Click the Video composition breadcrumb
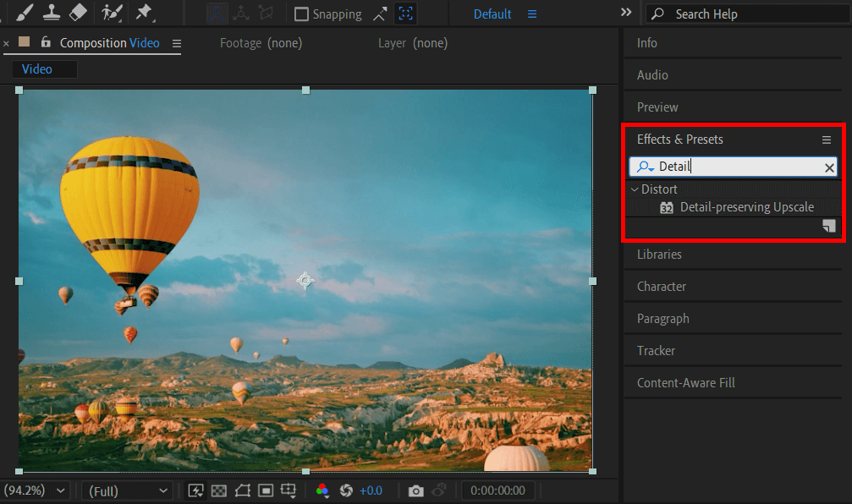Viewport: 852px width, 504px height. coord(37,69)
